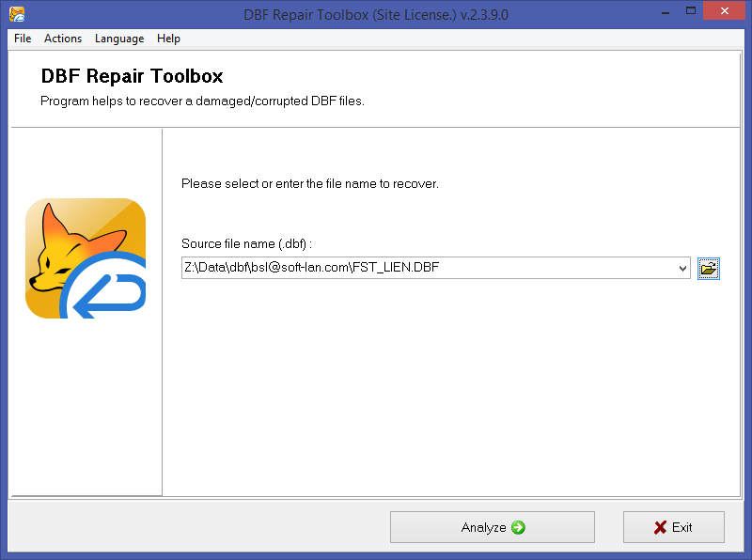The height and width of the screenshot is (560, 752).
Task: Click the app icon in the title bar
Action: click(x=17, y=14)
